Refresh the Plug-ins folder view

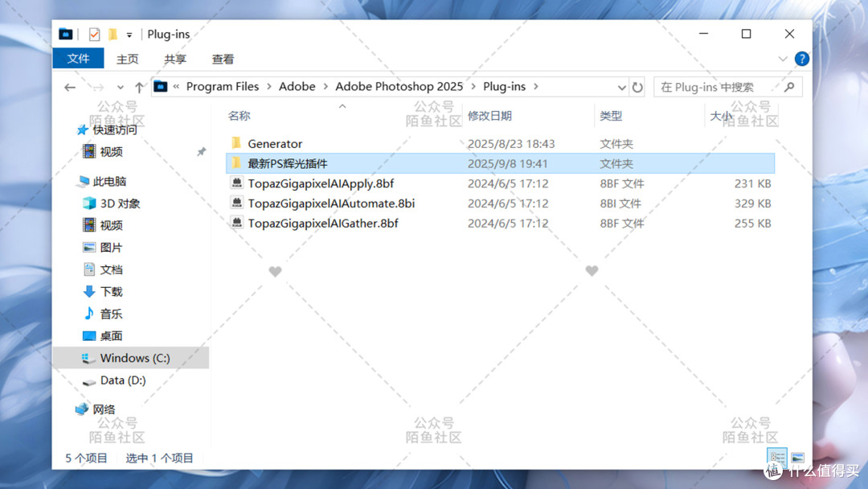[637, 87]
